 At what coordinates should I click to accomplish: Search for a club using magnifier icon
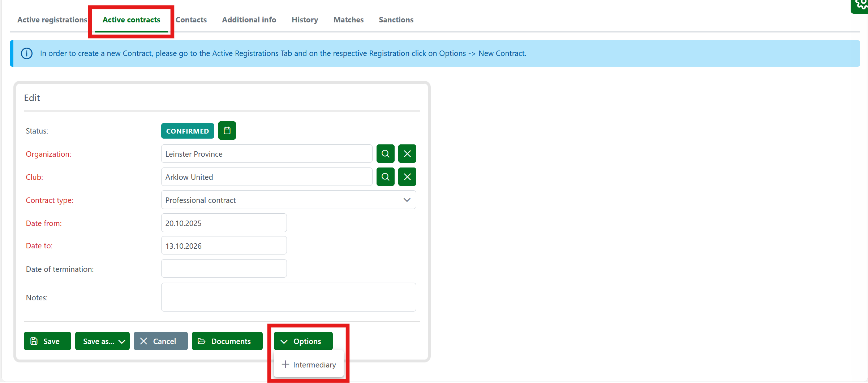[x=385, y=177]
